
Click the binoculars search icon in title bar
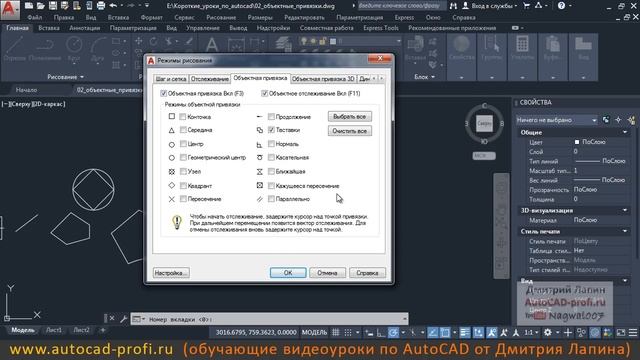coord(453,6)
